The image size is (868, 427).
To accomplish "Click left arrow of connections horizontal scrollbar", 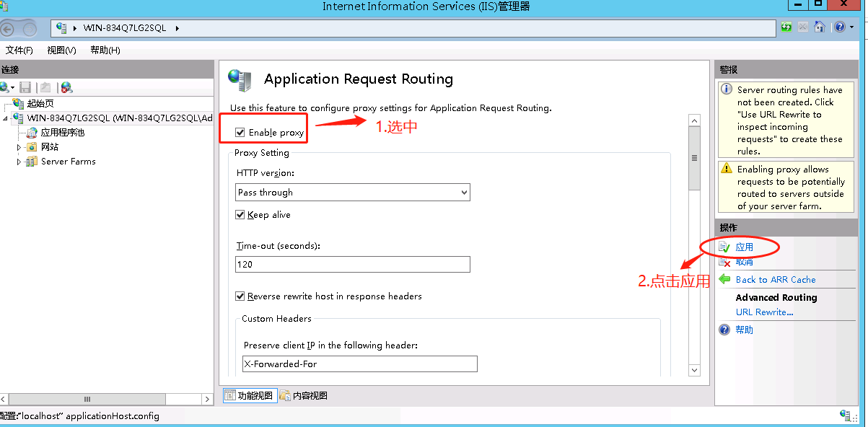I will (4, 399).
